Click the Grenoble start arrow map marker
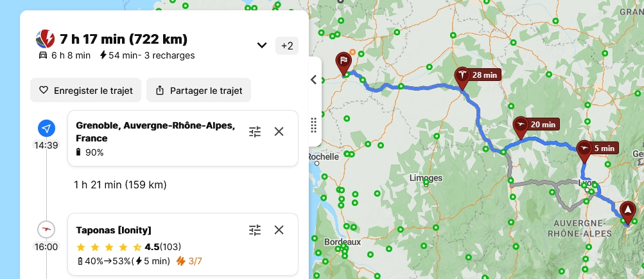Image resolution: width=644 pixels, height=279 pixels. pyautogui.click(x=627, y=210)
